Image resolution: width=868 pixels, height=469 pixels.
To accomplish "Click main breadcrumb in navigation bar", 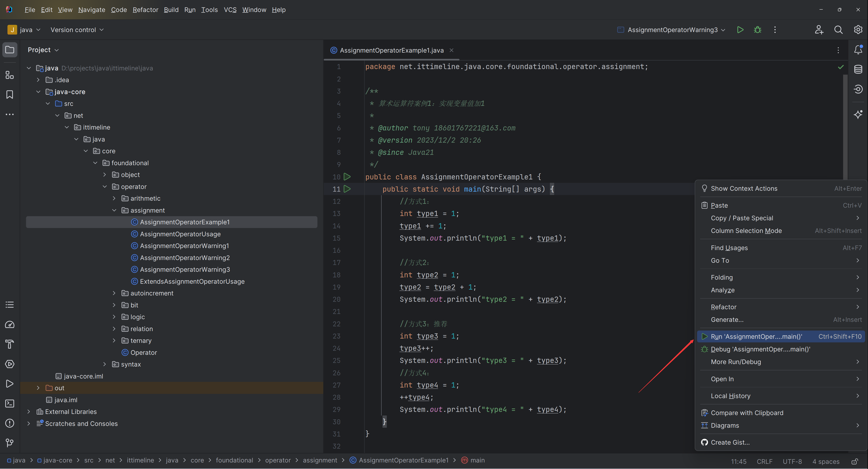I will 473,460.
